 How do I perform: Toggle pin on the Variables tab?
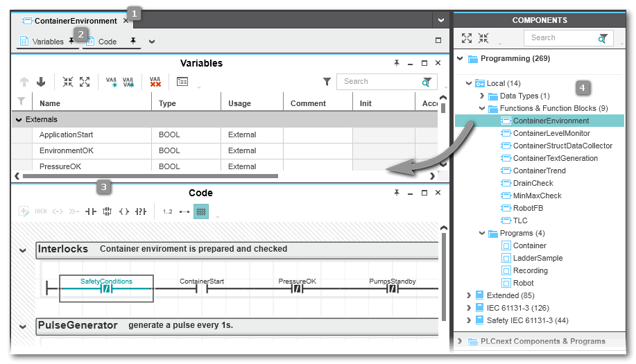click(x=71, y=42)
